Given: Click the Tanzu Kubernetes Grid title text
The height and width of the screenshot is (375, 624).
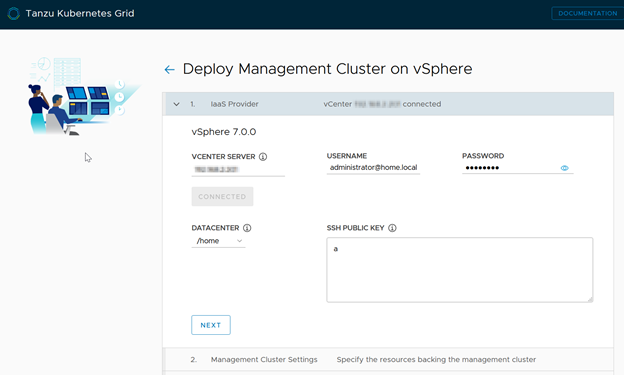Looking at the screenshot, I should [80, 13].
